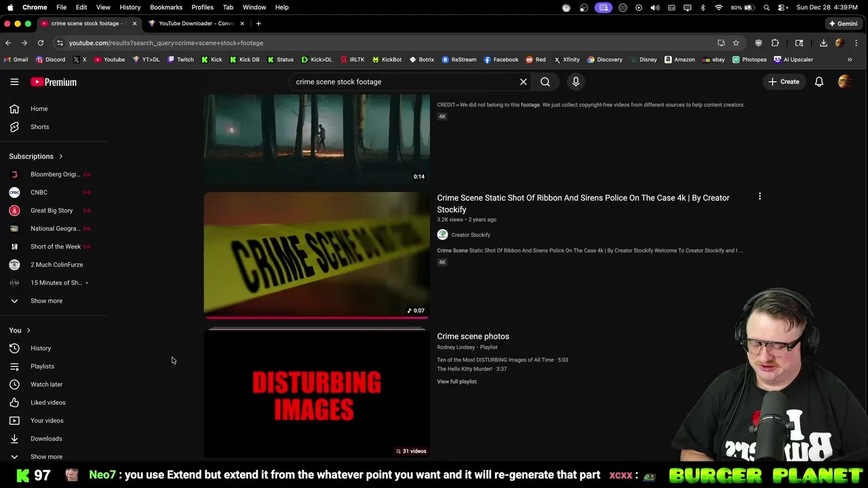Open Chrome History menu

(x=130, y=7)
